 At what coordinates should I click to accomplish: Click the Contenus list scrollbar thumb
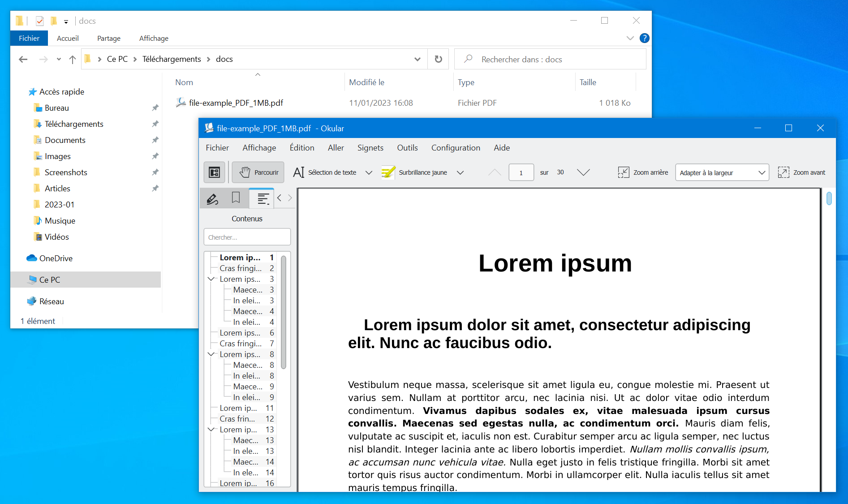[x=284, y=312]
